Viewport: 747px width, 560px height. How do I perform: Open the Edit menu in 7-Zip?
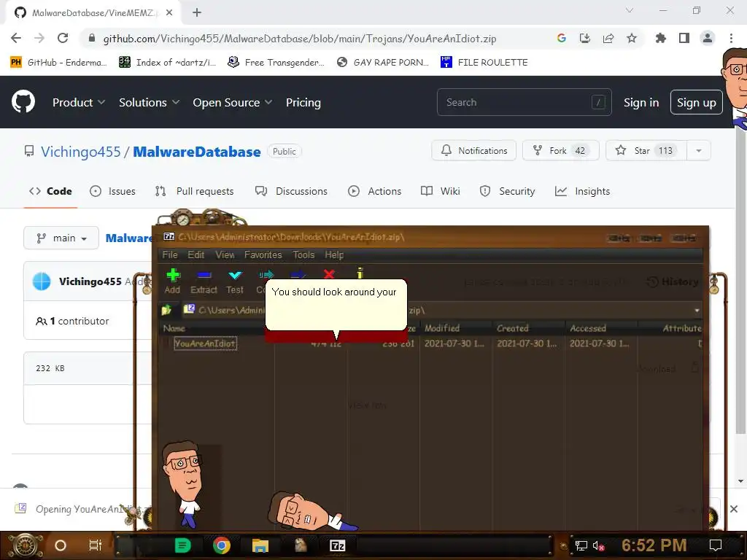tap(196, 254)
